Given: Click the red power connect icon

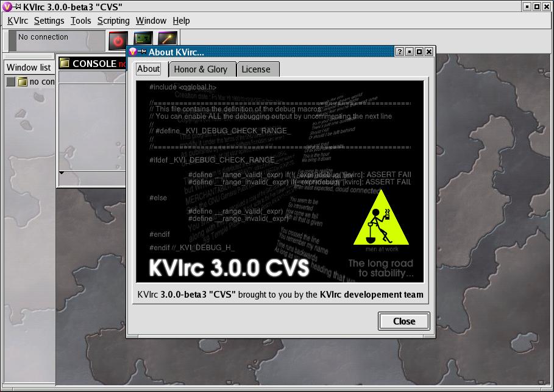Looking at the screenshot, I should click(x=118, y=40).
